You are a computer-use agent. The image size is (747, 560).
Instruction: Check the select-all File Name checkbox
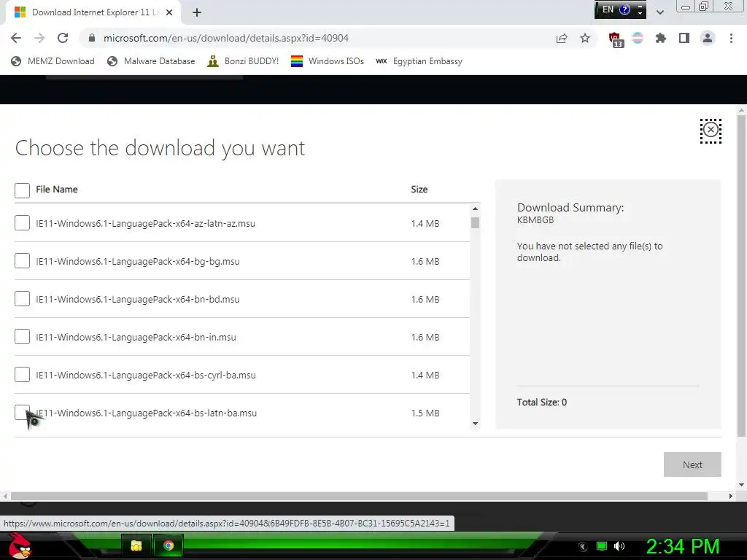pyautogui.click(x=22, y=190)
